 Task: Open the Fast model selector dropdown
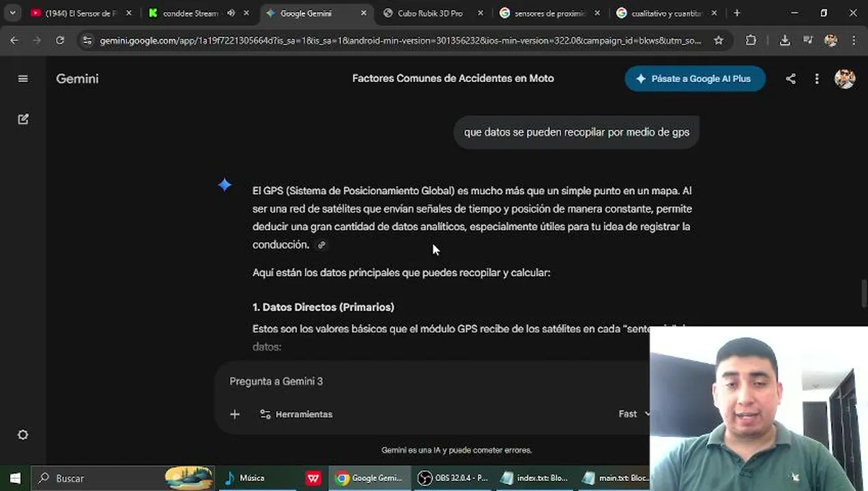coord(634,414)
